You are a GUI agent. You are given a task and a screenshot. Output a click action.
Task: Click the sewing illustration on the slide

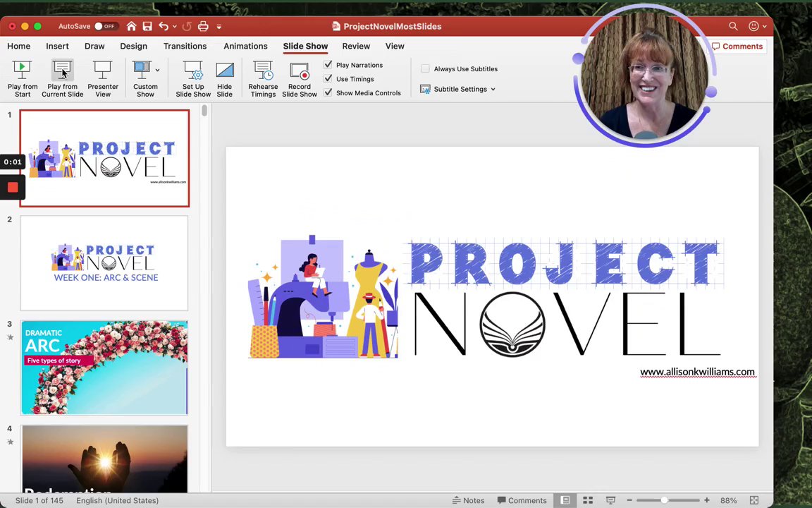tap(324, 296)
